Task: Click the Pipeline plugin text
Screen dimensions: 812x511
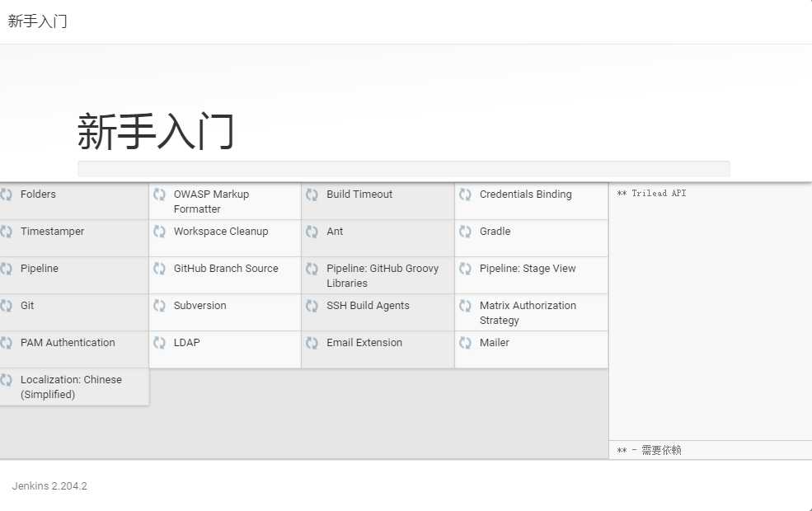Action: pos(40,269)
